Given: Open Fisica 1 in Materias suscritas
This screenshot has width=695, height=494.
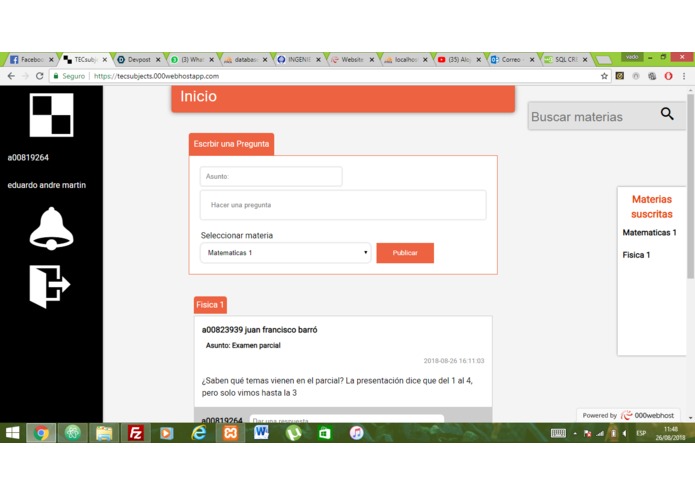Looking at the screenshot, I should [636, 255].
